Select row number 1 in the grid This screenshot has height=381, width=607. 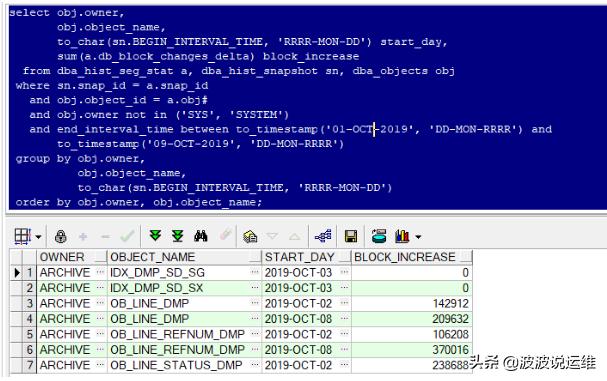(x=29, y=273)
